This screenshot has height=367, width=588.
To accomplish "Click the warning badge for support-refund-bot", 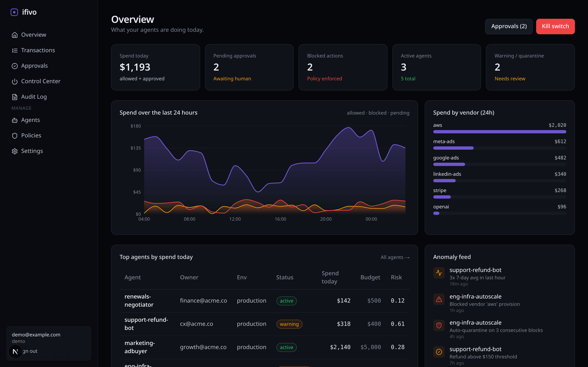I will [289, 324].
